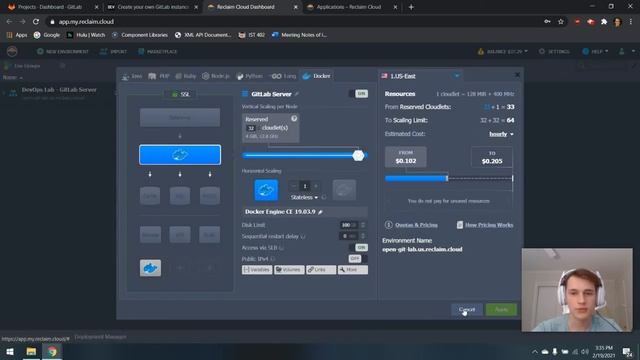Select the blue Docker horizontal scaling node

[x=266, y=190]
